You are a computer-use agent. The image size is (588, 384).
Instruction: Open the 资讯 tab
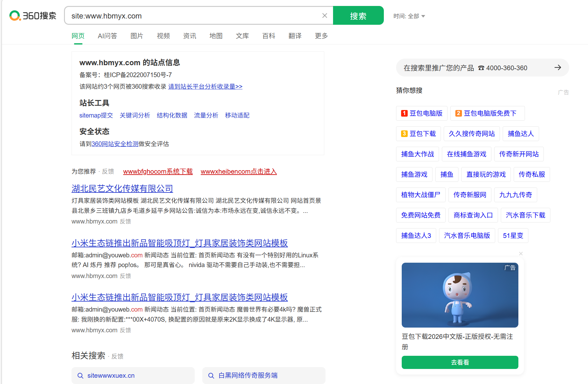pos(190,36)
